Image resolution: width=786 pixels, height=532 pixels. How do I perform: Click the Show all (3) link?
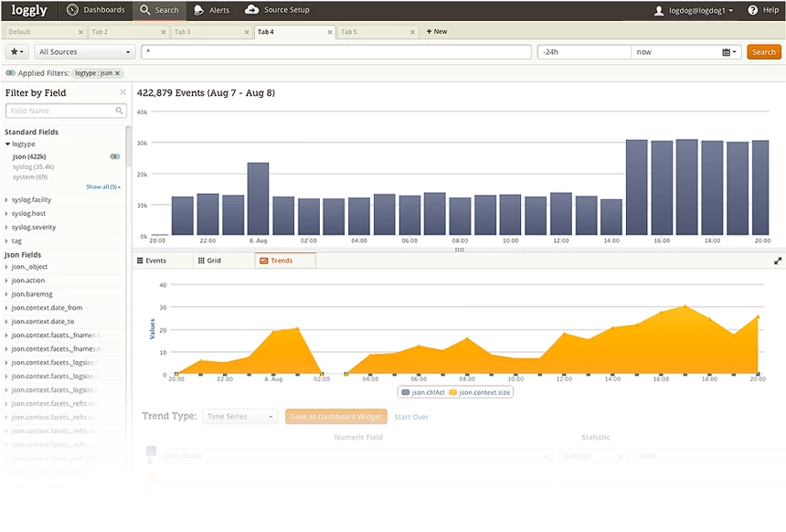(102, 186)
